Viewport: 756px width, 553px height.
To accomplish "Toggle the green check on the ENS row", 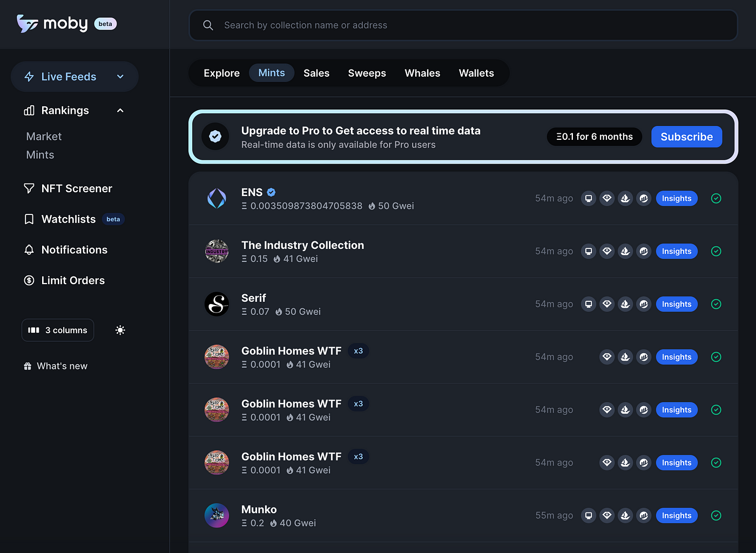I will 716,198.
